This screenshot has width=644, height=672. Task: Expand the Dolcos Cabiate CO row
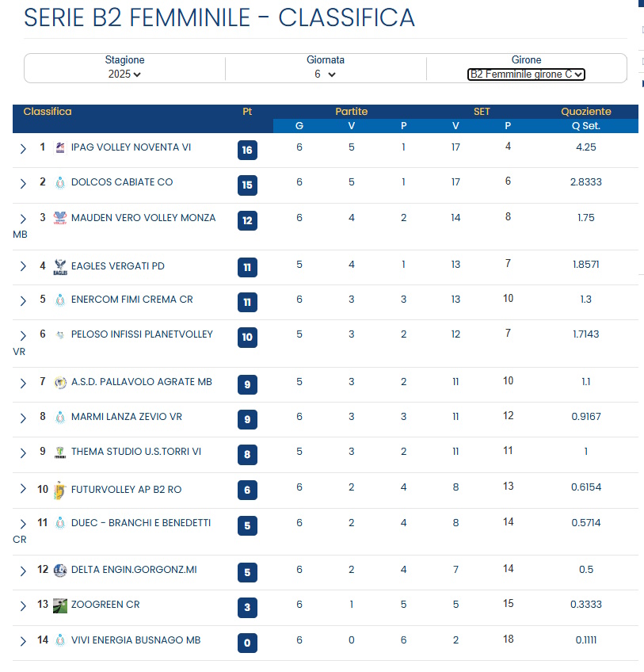23,183
